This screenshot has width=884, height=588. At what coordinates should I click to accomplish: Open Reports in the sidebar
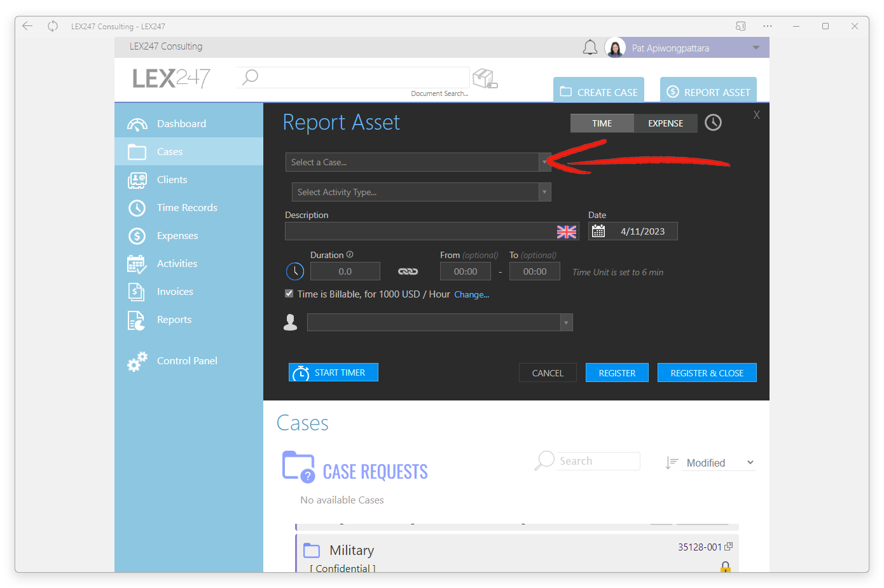pos(189,319)
